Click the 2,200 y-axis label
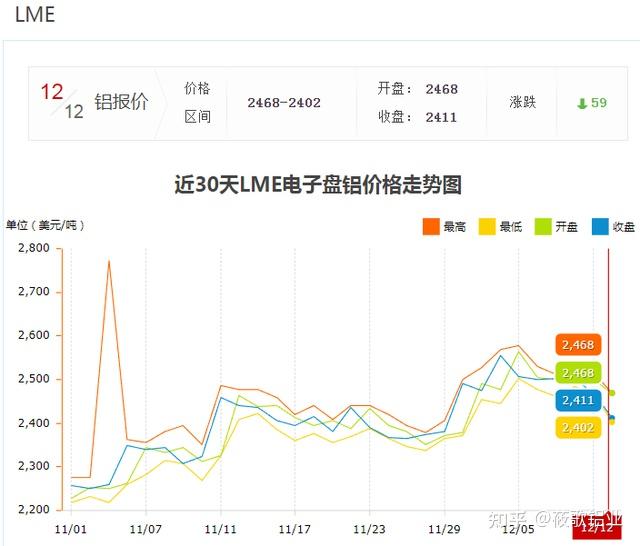Screen dimensions: 640x546 (x=34, y=510)
